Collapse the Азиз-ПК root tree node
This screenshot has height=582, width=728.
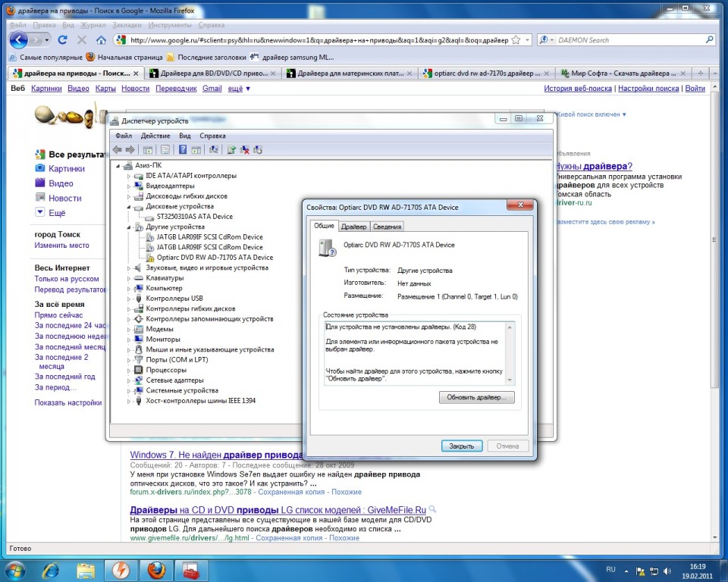coord(118,166)
